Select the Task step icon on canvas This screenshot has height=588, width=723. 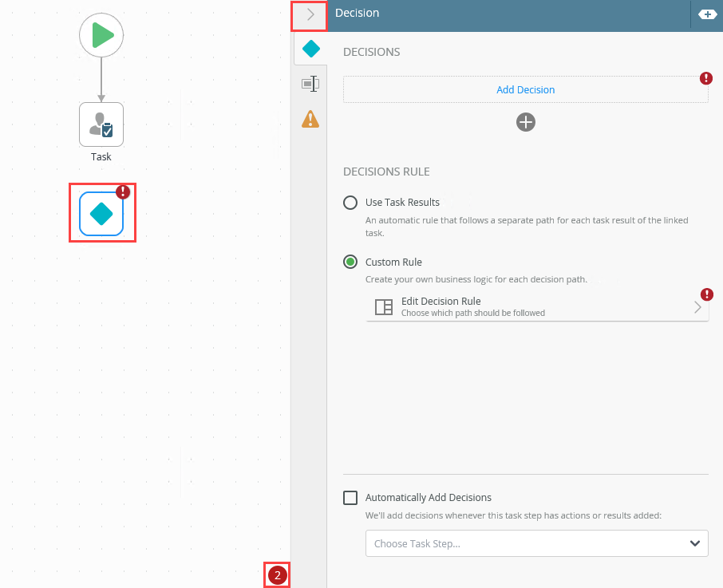[x=101, y=124]
